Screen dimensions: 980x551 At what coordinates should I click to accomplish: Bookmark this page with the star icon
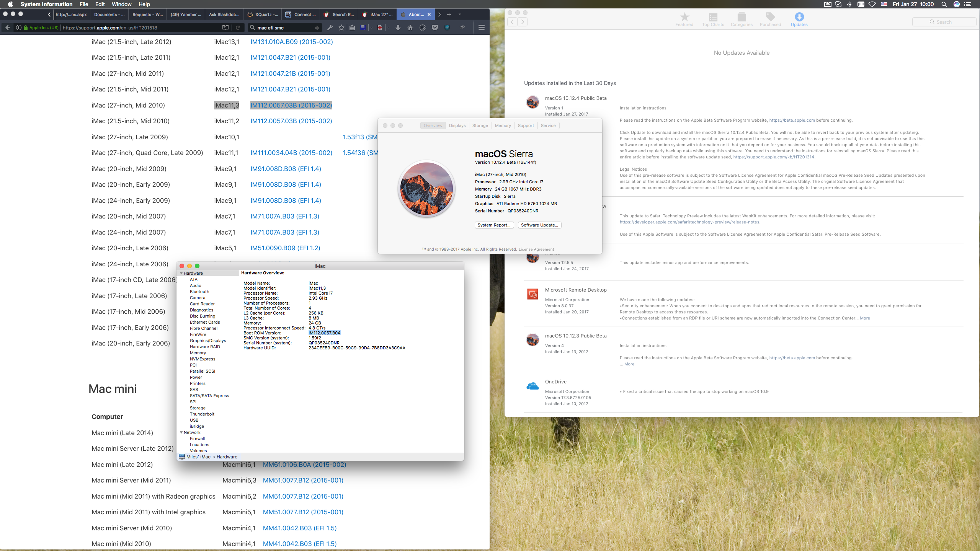pyautogui.click(x=341, y=28)
